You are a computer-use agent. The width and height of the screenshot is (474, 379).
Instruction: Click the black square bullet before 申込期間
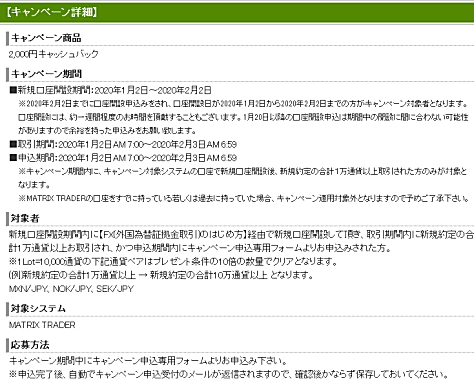click(13, 158)
